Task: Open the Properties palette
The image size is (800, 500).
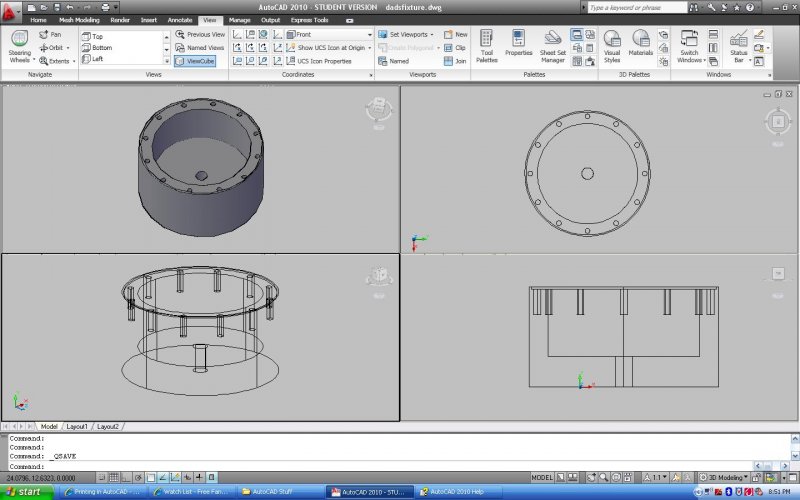Action: pos(518,45)
